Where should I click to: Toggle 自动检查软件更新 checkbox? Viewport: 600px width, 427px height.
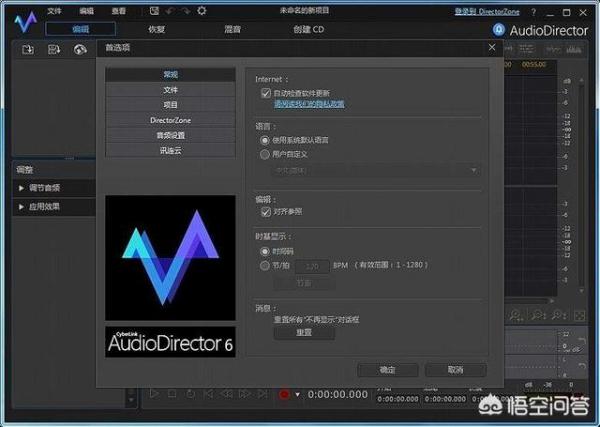coord(266,93)
